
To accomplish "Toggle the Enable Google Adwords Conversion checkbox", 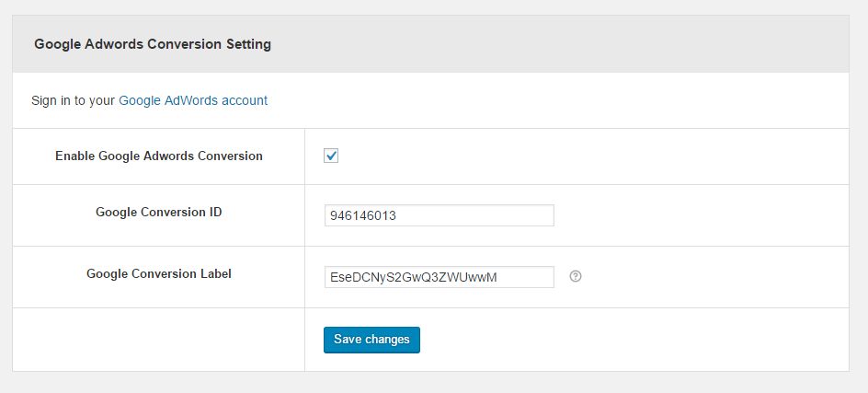I will pos(331,156).
